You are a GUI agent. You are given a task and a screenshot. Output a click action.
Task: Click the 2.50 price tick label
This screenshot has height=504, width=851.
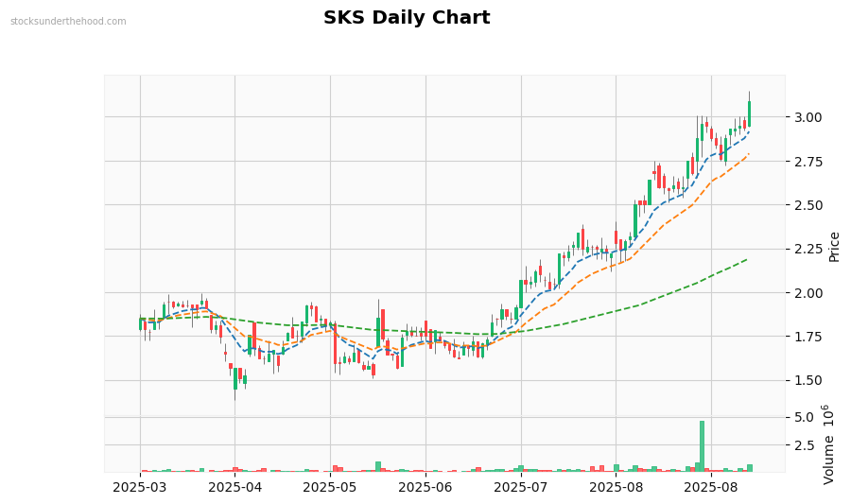(x=808, y=205)
